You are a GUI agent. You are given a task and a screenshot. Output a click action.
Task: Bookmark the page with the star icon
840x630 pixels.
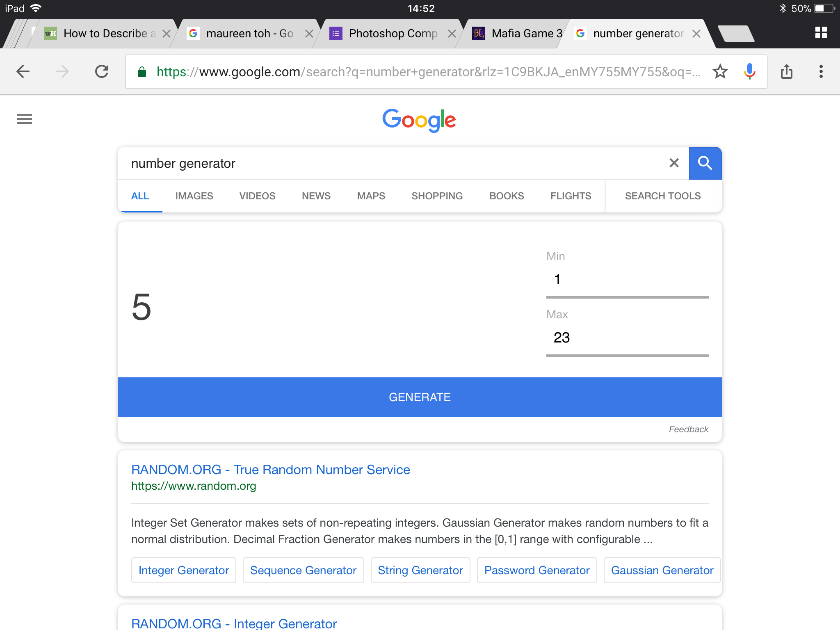click(x=720, y=72)
